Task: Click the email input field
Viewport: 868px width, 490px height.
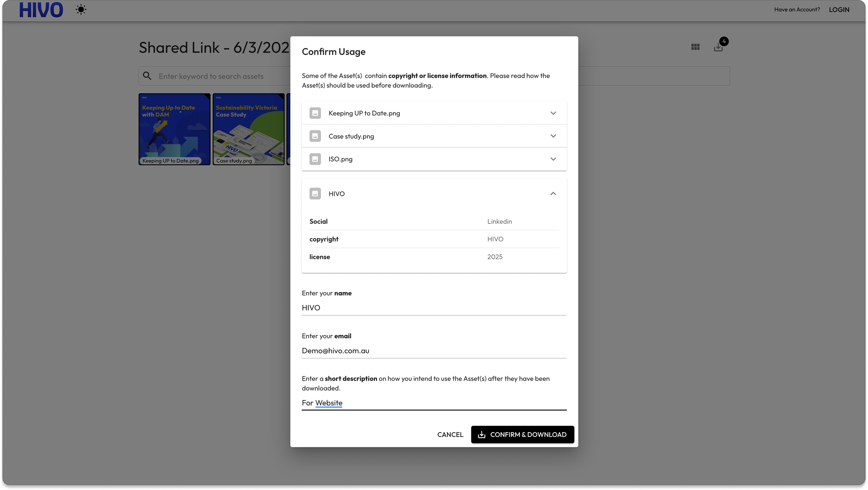Action: 434,350
